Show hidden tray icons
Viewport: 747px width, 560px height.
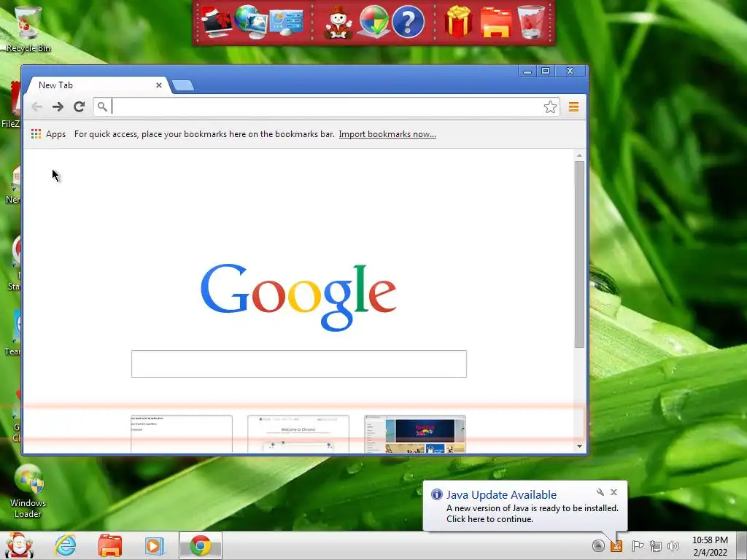[598, 545]
